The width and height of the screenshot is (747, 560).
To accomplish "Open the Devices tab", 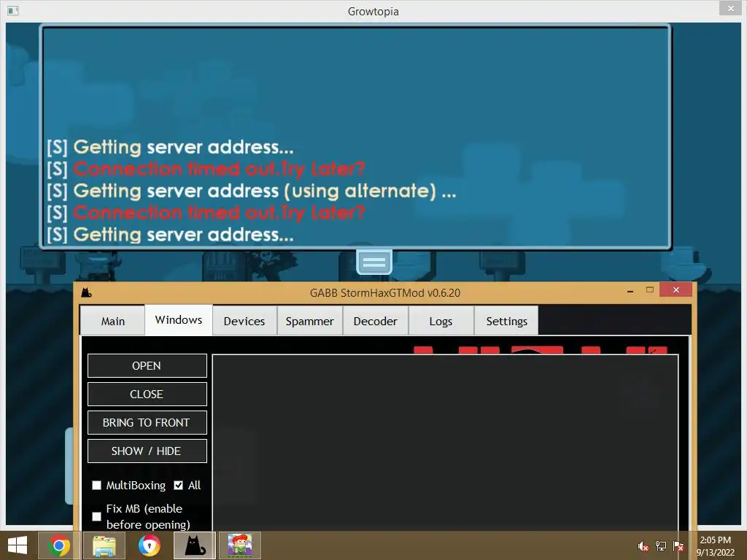I will click(x=244, y=322).
